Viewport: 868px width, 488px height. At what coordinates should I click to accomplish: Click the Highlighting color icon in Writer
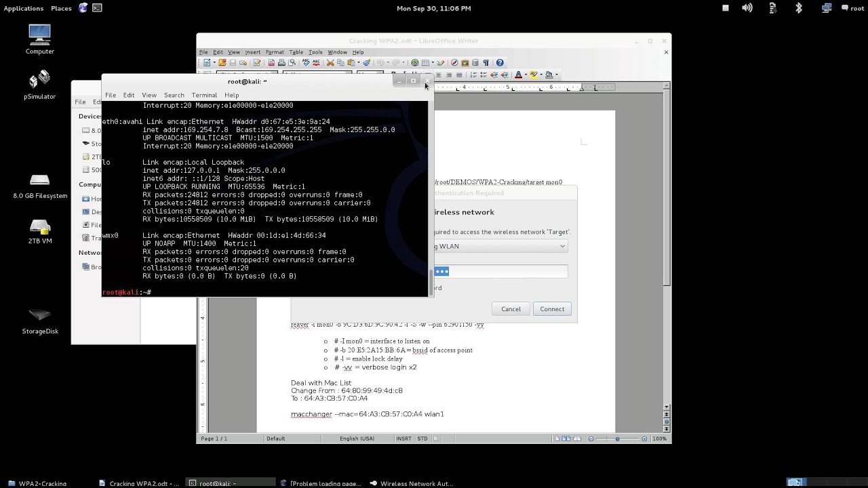point(534,75)
